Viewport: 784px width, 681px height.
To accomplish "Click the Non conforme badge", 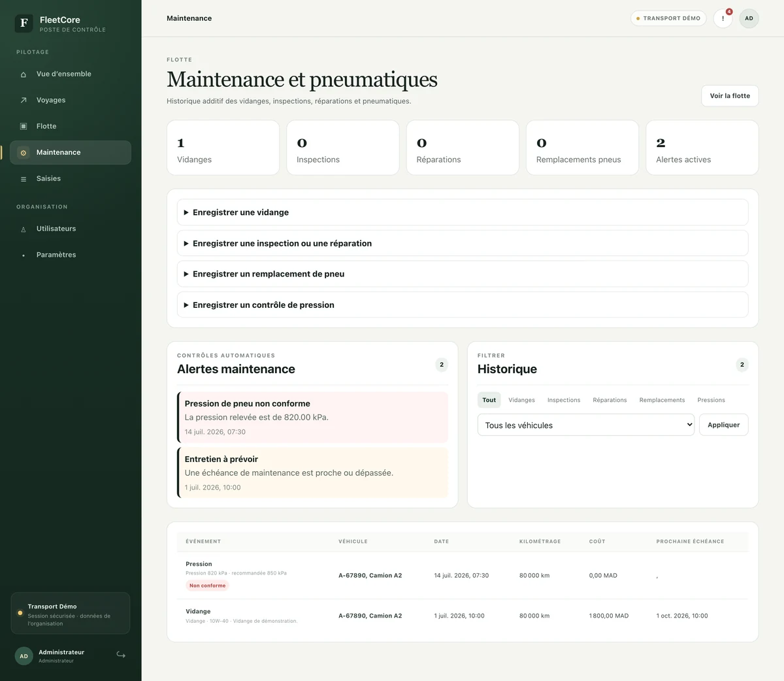I will [x=208, y=586].
